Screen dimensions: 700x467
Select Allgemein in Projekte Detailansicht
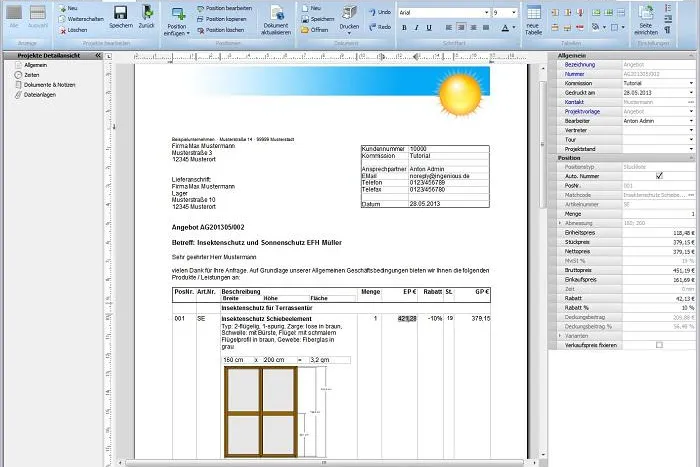[x=35, y=65]
